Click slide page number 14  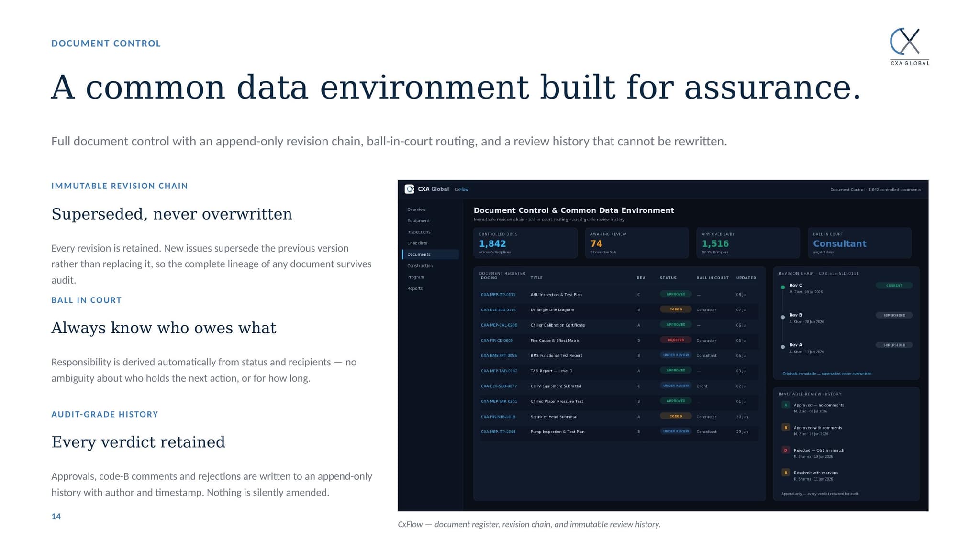pyautogui.click(x=56, y=517)
